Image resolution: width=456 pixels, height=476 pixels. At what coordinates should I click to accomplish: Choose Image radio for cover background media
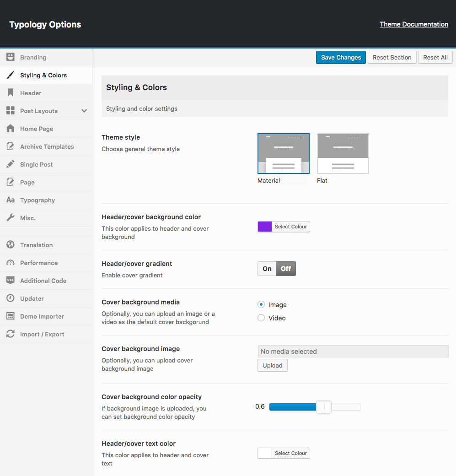pos(261,305)
